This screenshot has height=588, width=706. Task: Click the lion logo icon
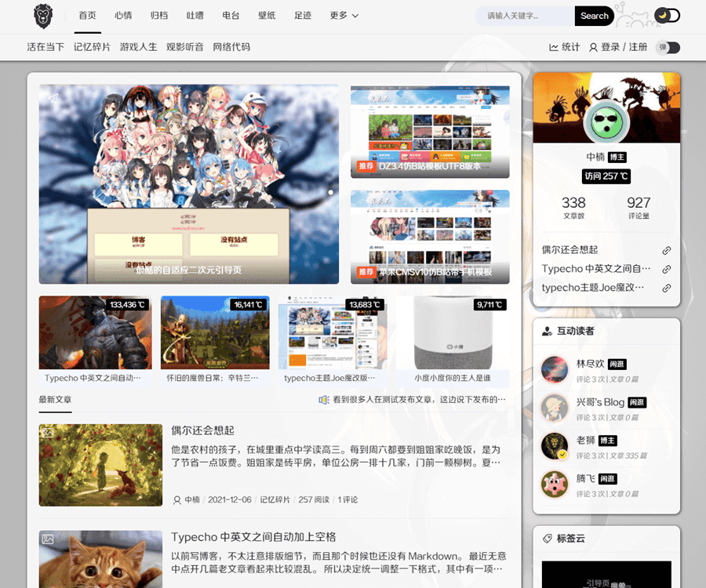[43, 16]
